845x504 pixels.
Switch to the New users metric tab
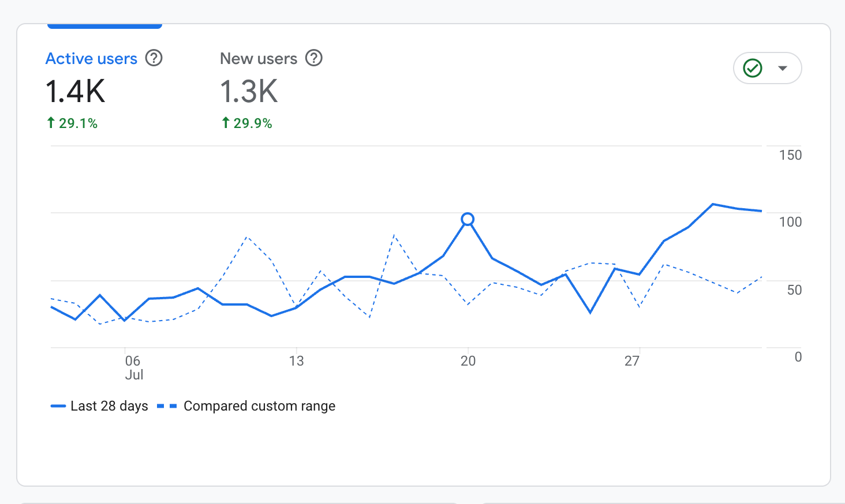[x=259, y=59]
